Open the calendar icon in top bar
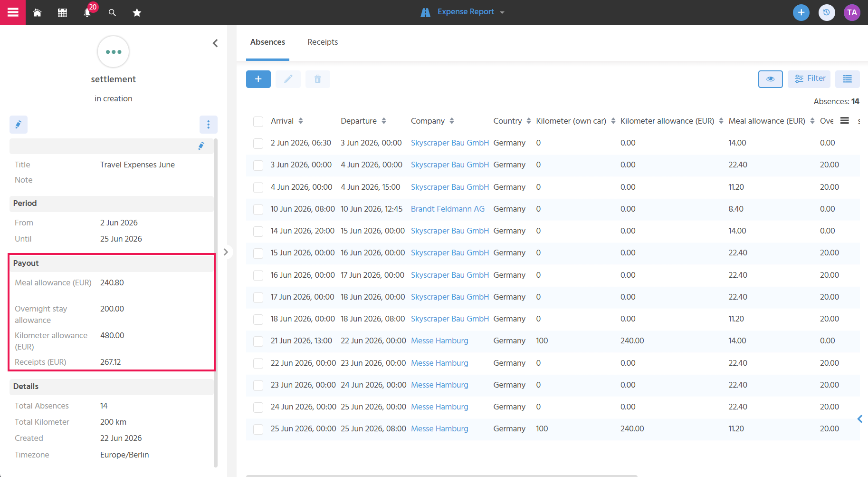The height and width of the screenshot is (477, 868). click(62, 13)
